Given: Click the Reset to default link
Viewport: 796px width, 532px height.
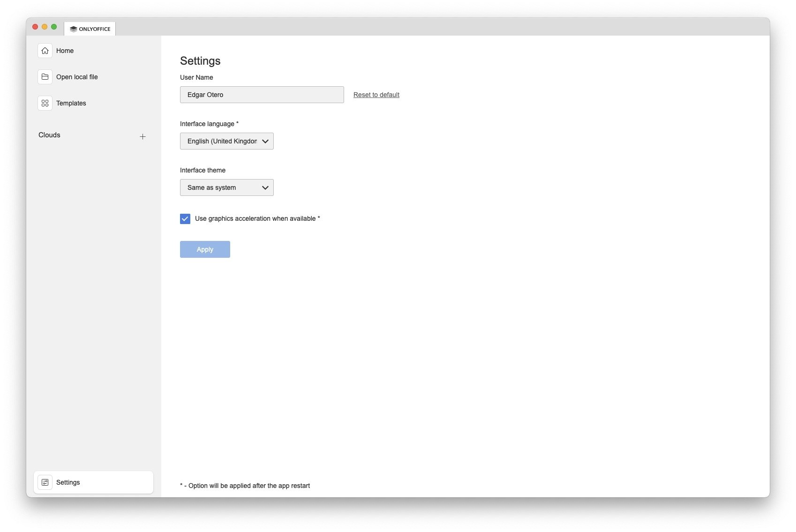Looking at the screenshot, I should [x=376, y=95].
